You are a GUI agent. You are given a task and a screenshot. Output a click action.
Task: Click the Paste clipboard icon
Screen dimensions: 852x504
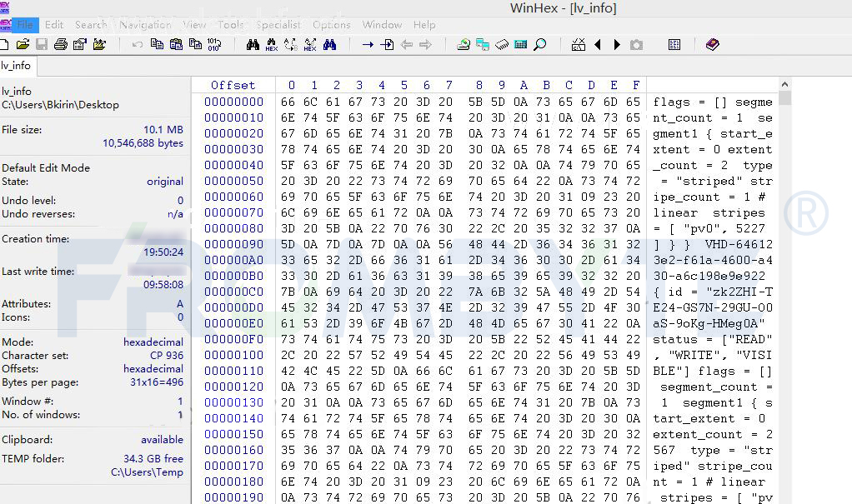coord(176,44)
